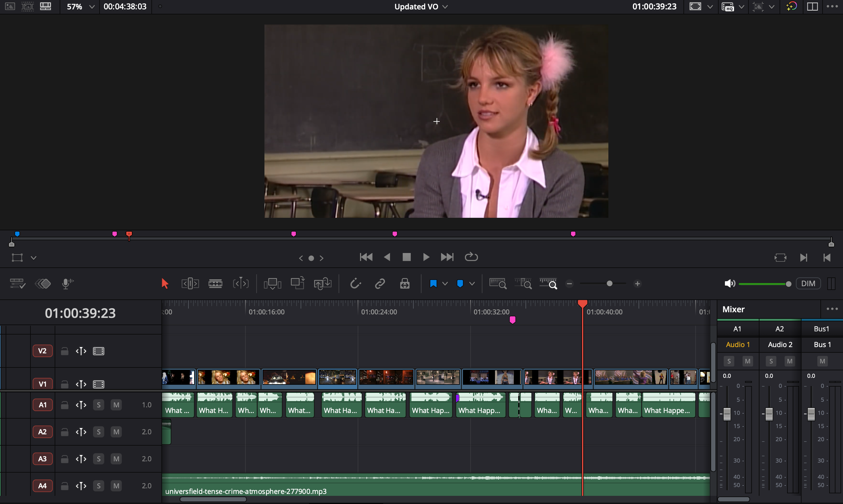Image resolution: width=843 pixels, height=504 pixels.
Task: Disable V2 video track filmstrip icon
Action: tap(99, 351)
